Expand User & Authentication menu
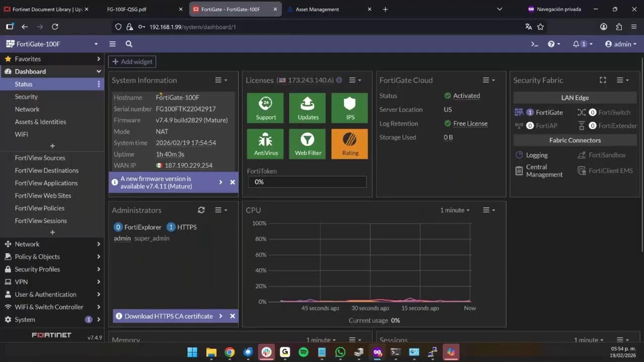 (x=52, y=295)
